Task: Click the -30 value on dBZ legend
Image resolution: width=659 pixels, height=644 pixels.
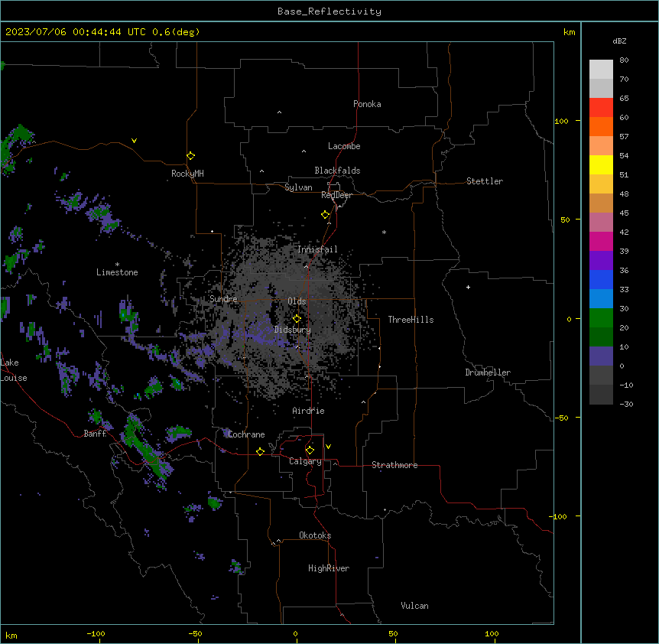Action: (626, 404)
